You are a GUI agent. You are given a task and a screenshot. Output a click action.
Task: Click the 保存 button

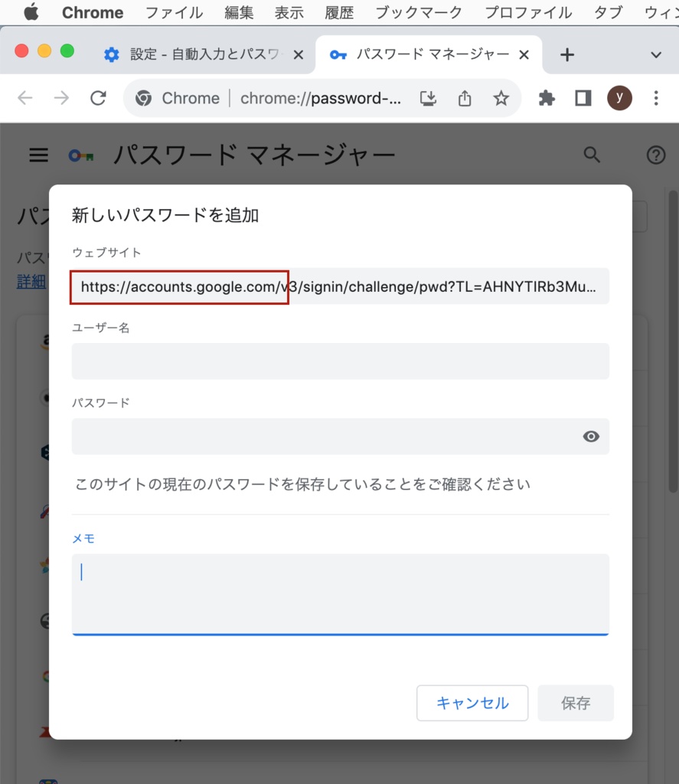click(576, 703)
